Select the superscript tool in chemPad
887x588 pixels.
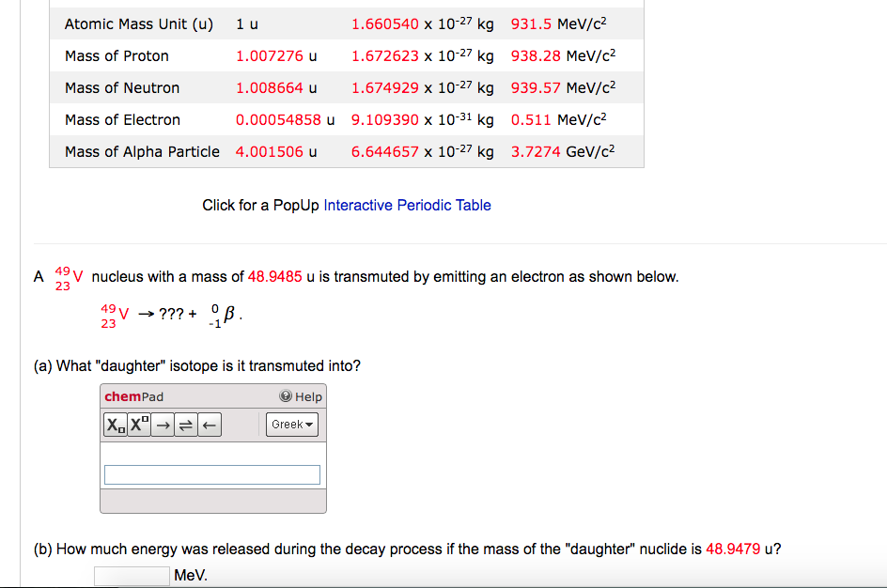pos(137,425)
